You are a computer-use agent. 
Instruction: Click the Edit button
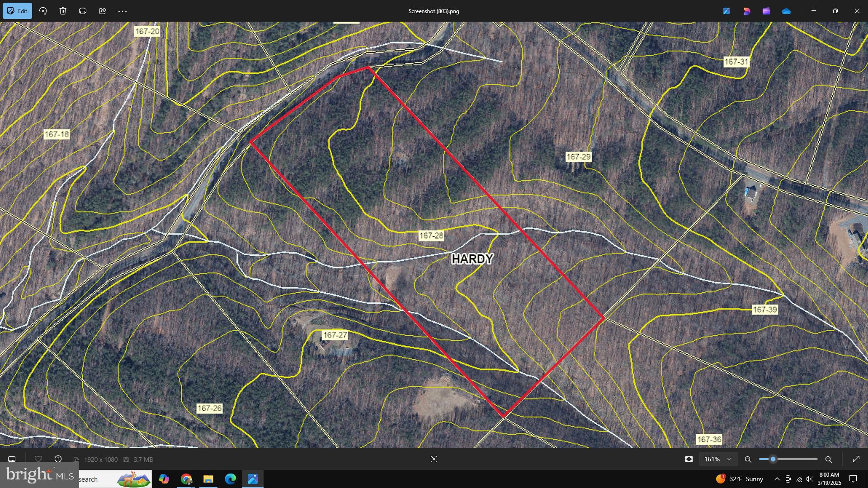pyautogui.click(x=17, y=11)
